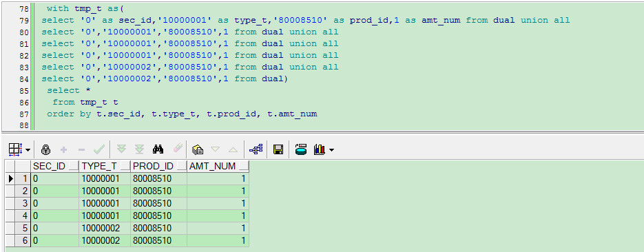
Task: Click 't.prod_id' in the order by clause
Action: click(x=231, y=114)
